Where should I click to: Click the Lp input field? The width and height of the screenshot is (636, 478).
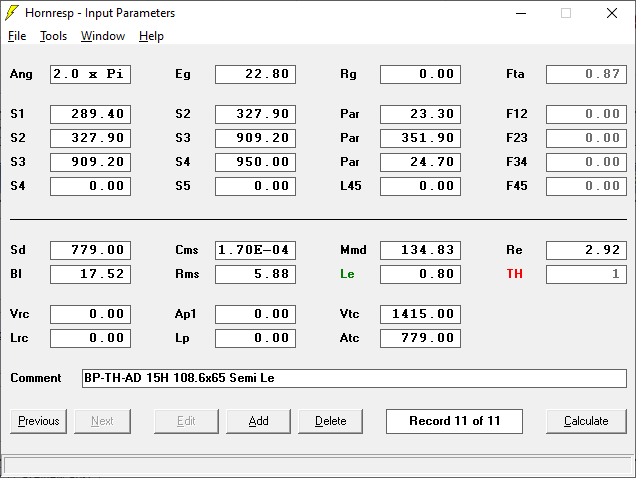256,338
